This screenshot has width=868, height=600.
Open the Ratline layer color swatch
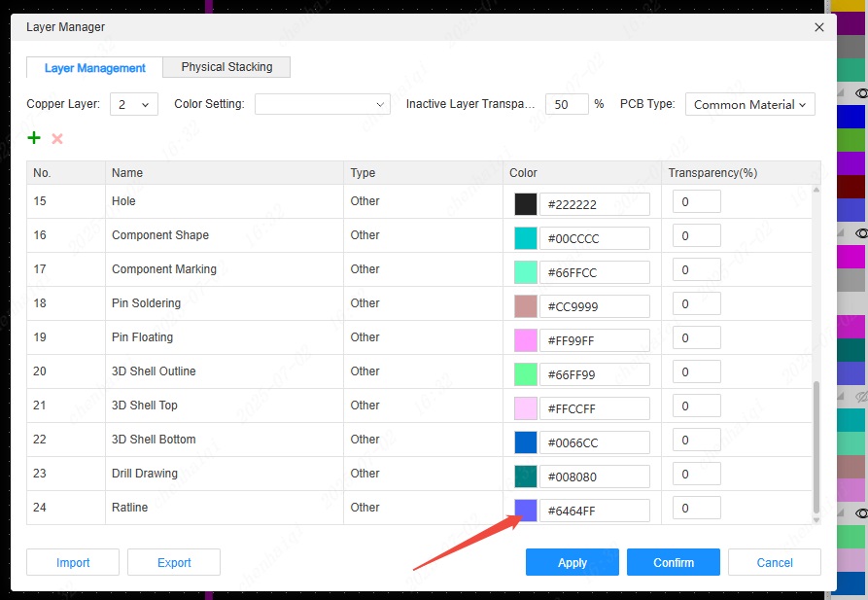525,510
